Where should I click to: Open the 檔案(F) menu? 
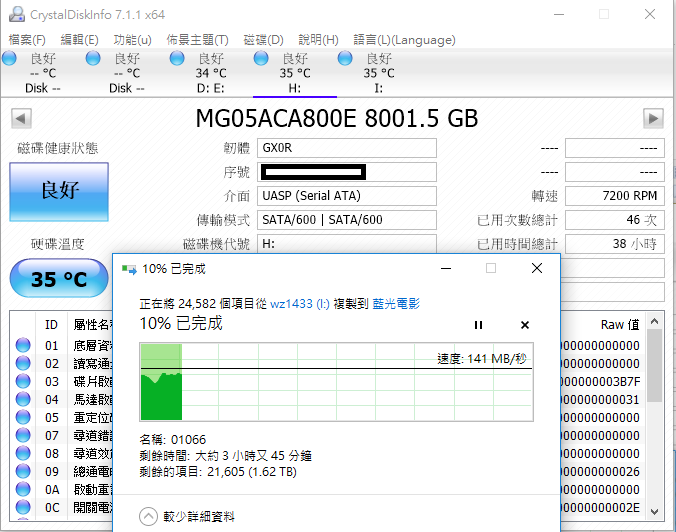[27, 40]
